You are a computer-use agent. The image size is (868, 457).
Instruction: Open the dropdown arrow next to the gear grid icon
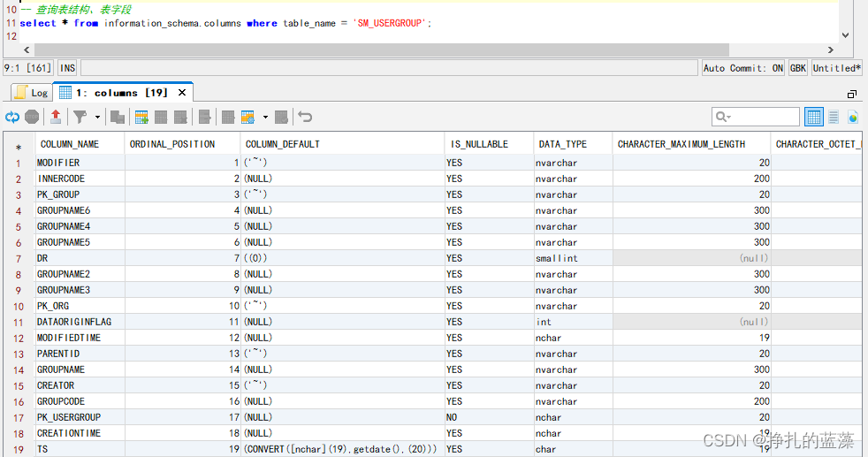point(265,117)
